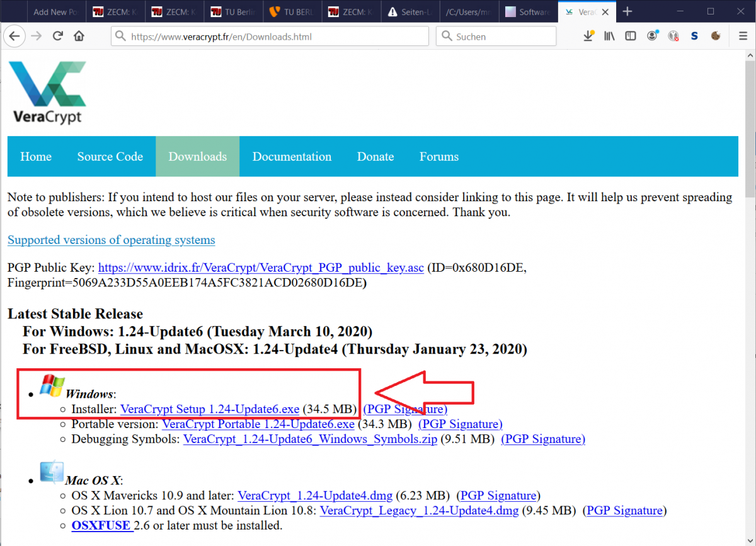Open the Documentation menu item
The image size is (756, 546).
pyautogui.click(x=292, y=156)
